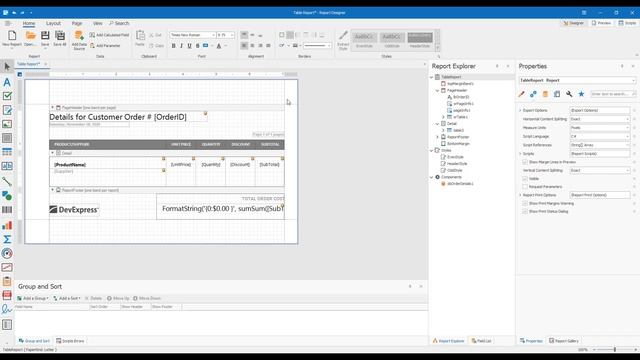Select the Picture Box control in toolbox
Image resolution: width=640 pixels, height=360 pixels.
click(x=7, y=124)
